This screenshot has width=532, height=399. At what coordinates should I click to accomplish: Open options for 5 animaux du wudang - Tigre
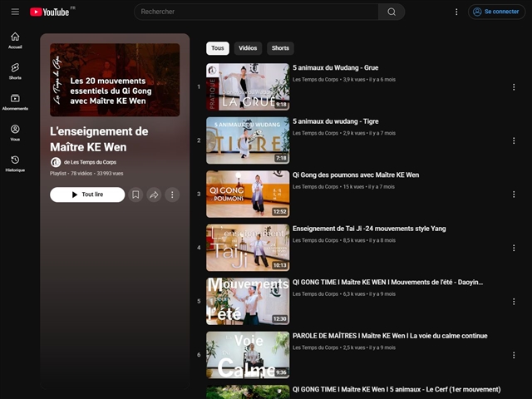[514, 140]
